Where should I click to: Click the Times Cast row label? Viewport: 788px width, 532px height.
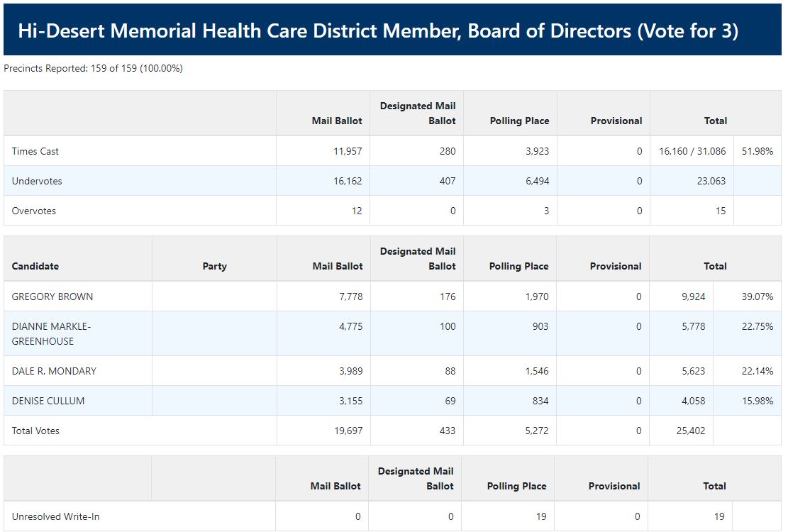(x=35, y=151)
